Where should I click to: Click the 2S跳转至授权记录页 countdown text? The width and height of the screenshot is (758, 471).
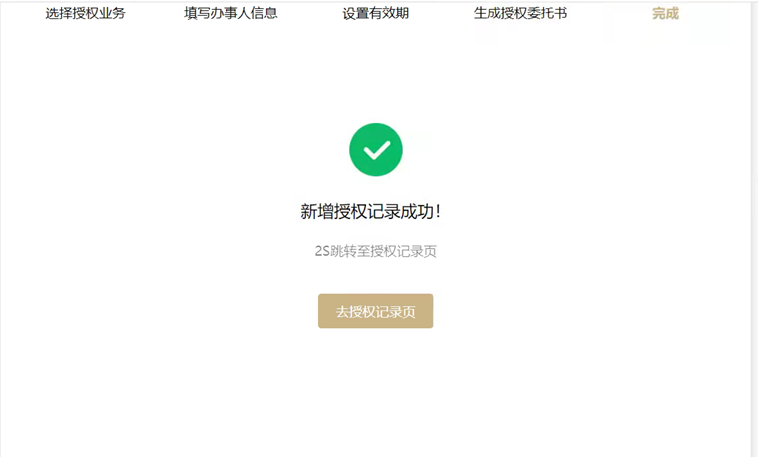(376, 251)
